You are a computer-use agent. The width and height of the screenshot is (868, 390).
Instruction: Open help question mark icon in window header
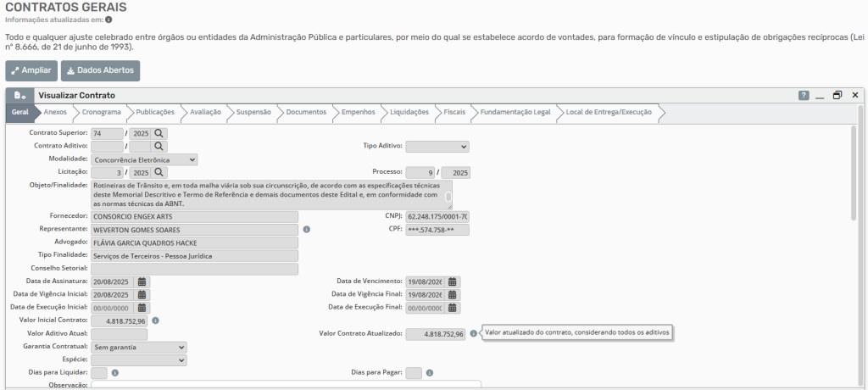(804, 95)
